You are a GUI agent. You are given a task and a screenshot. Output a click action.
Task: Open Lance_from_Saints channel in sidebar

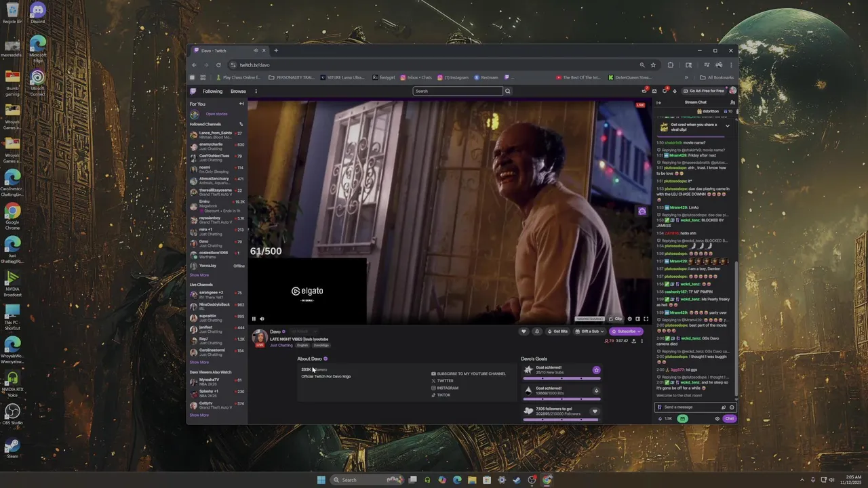click(x=217, y=135)
